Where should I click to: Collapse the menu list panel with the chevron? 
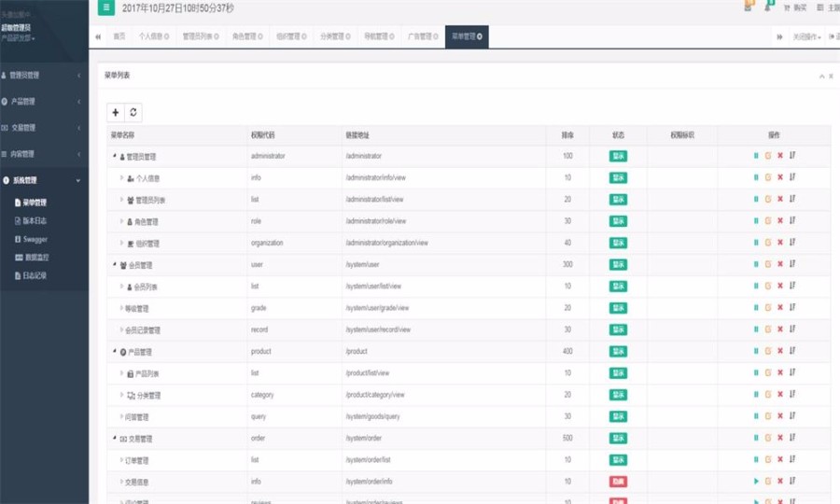tap(821, 77)
